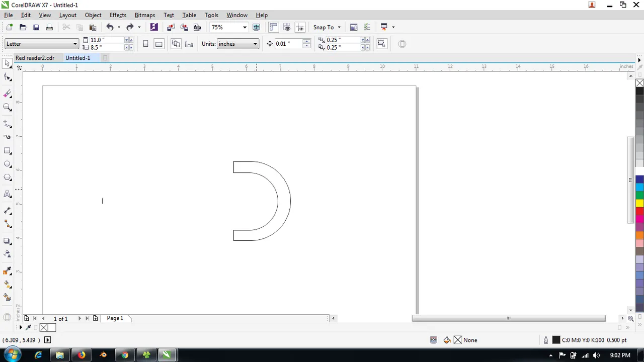Select the Freehand tool
The image size is (644, 362).
click(7, 123)
